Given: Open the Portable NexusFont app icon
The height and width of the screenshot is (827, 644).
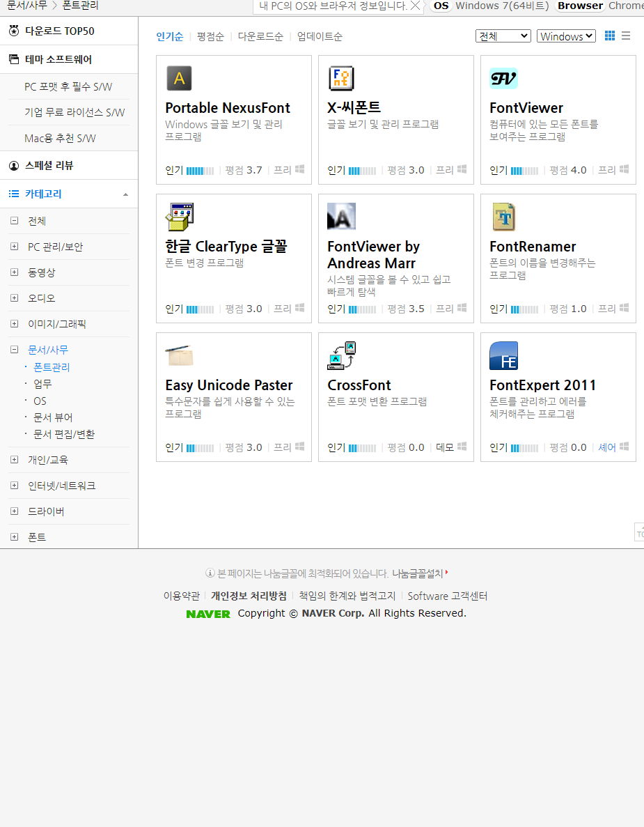Looking at the screenshot, I should coord(179,79).
